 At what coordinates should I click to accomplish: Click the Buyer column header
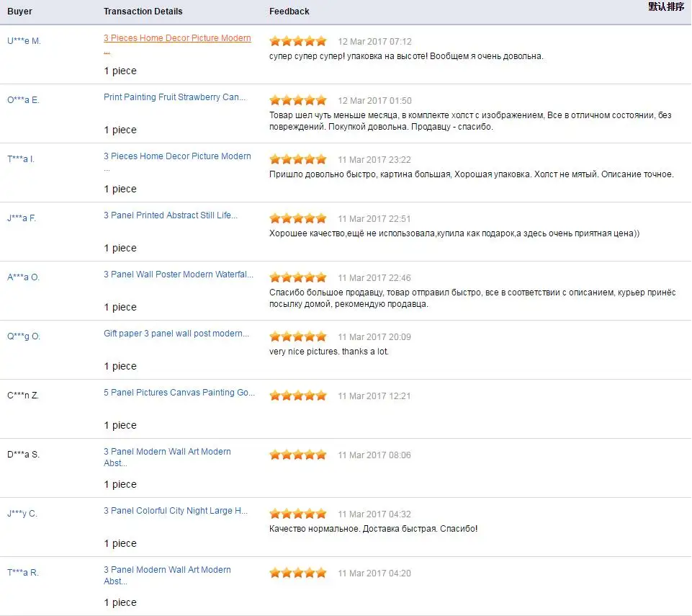tap(19, 11)
